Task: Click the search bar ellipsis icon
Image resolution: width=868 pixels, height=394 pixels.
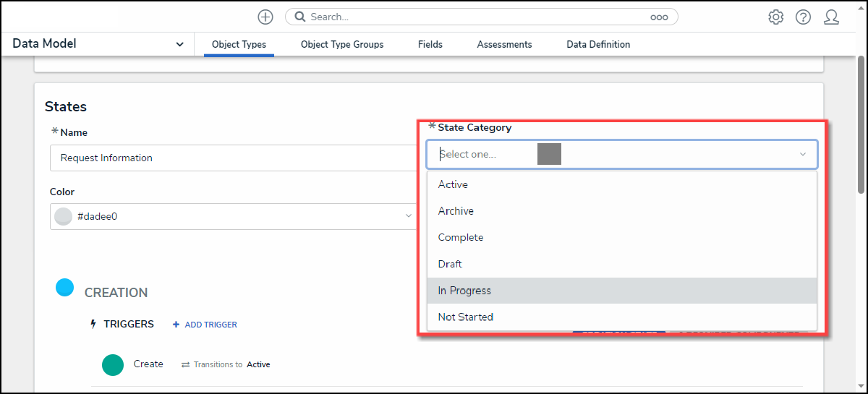Action: 659,17
